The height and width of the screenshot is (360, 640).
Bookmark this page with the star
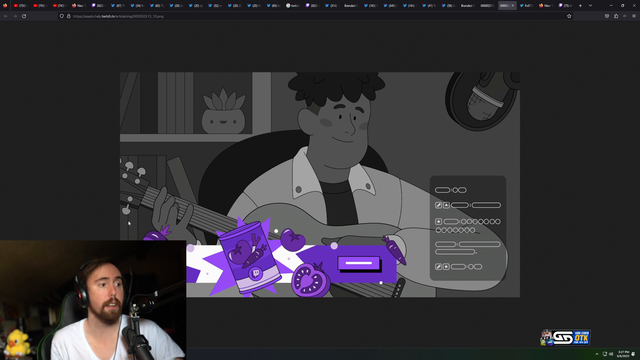click(569, 16)
